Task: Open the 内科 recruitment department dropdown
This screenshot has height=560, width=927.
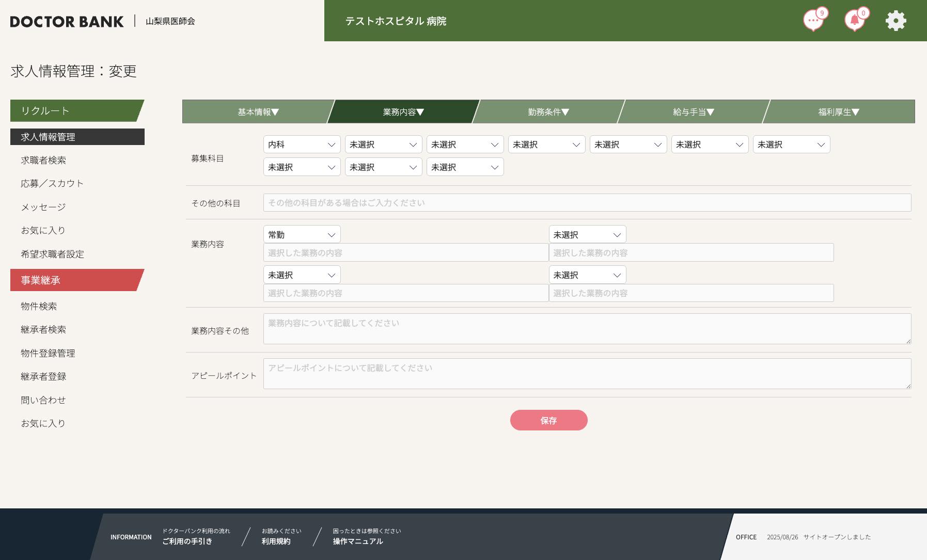Action: tap(302, 145)
